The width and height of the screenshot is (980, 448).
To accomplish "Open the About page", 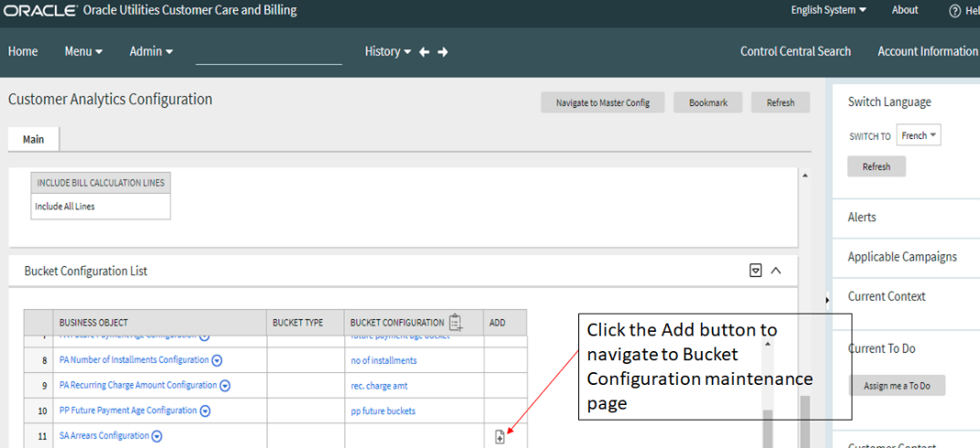I will click(905, 10).
